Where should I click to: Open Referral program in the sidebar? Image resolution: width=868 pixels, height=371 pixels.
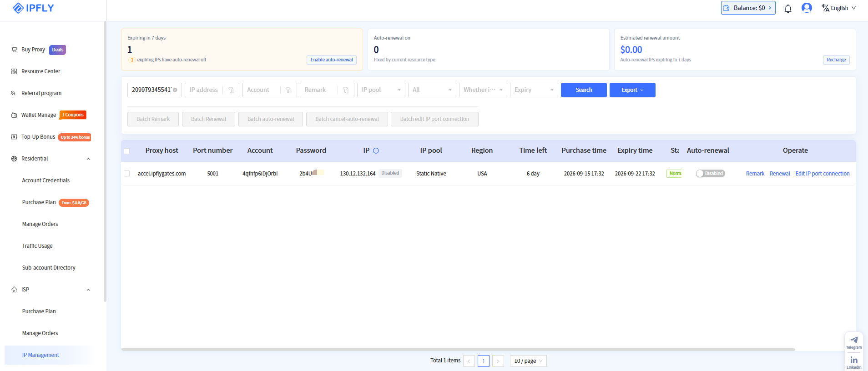point(41,93)
